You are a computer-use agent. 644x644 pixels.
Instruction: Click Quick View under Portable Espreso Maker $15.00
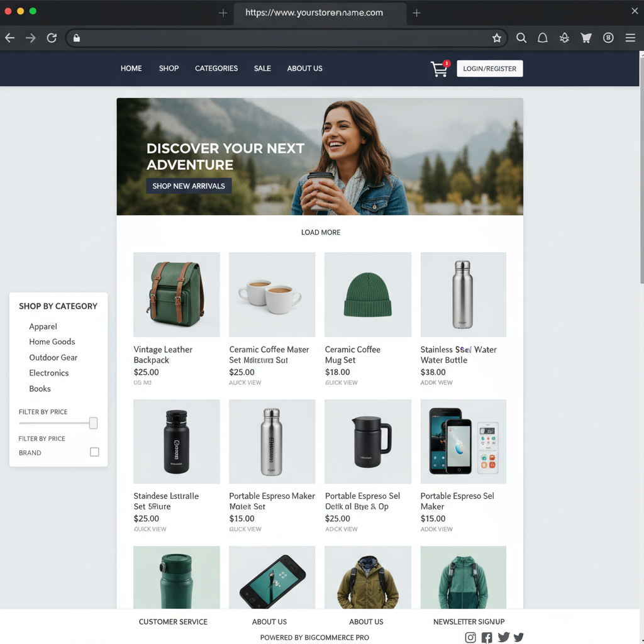tap(245, 530)
